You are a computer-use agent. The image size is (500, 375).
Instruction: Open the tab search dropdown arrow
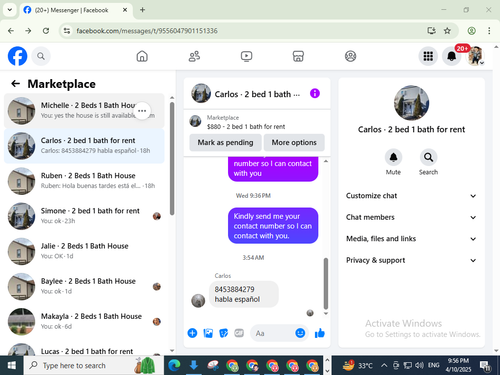click(10, 10)
